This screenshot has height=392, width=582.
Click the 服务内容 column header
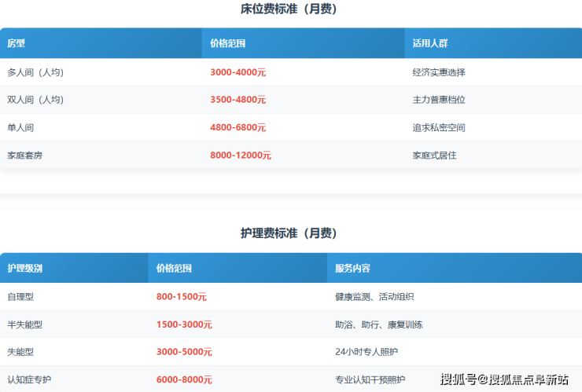(352, 268)
